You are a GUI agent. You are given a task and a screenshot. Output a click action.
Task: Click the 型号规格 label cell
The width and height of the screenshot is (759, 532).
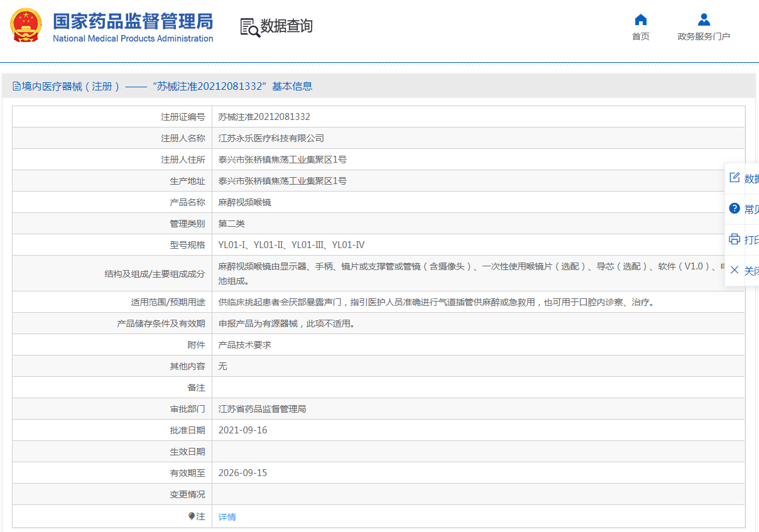[x=112, y=245]
